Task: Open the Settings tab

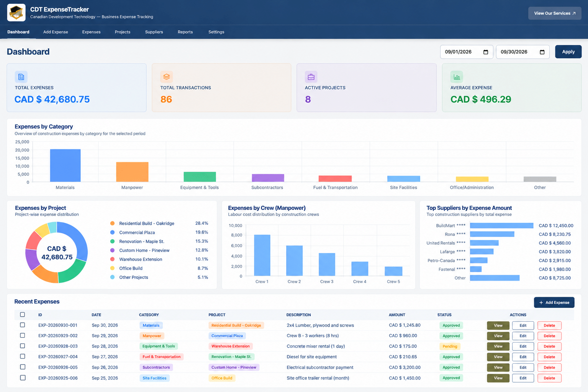Action: [x=216, y=32]
